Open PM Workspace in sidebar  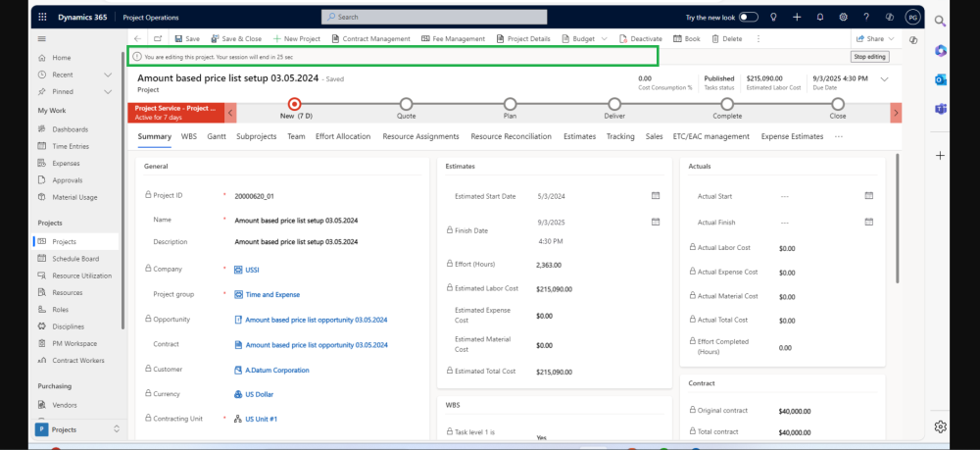pyautogui.click(x=74, y=344)
